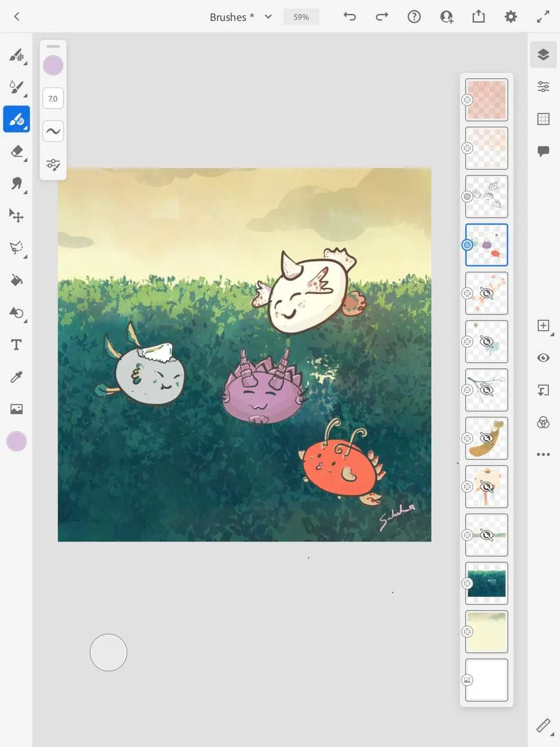Open the layer Appearance circles icon

click(543, 422)
